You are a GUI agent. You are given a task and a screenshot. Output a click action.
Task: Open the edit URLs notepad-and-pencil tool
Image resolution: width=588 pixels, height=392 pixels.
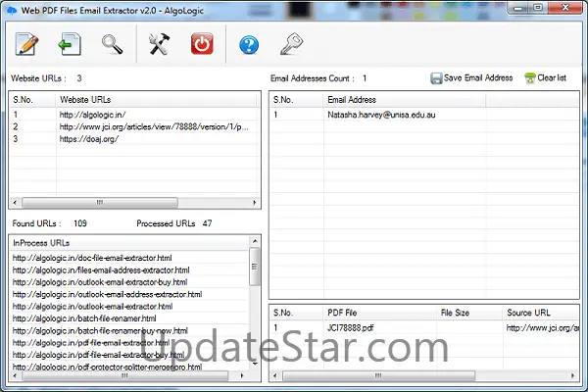click(x=26, y=44)
